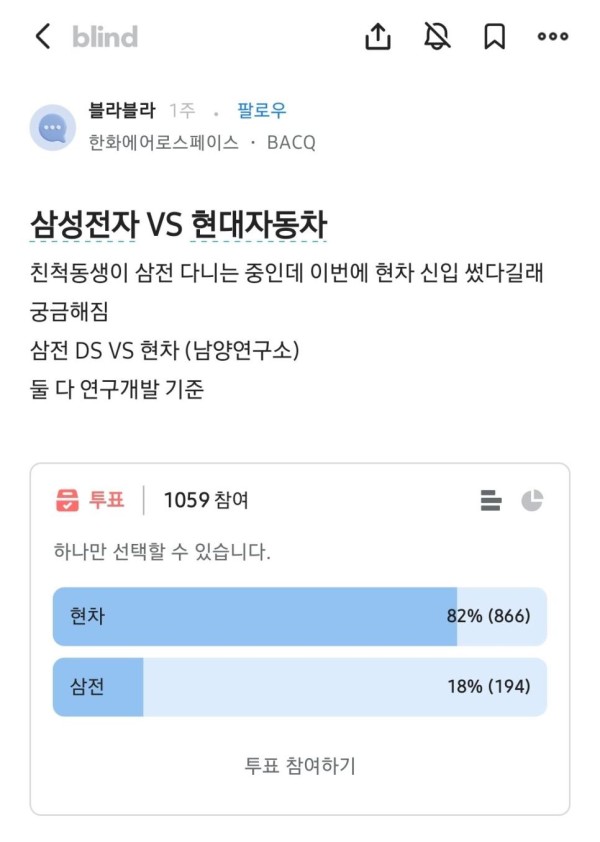The height and width of the screenshot is (842, 600).
Task: Tap the BACQ author nickname
Action: pos(291,143)
